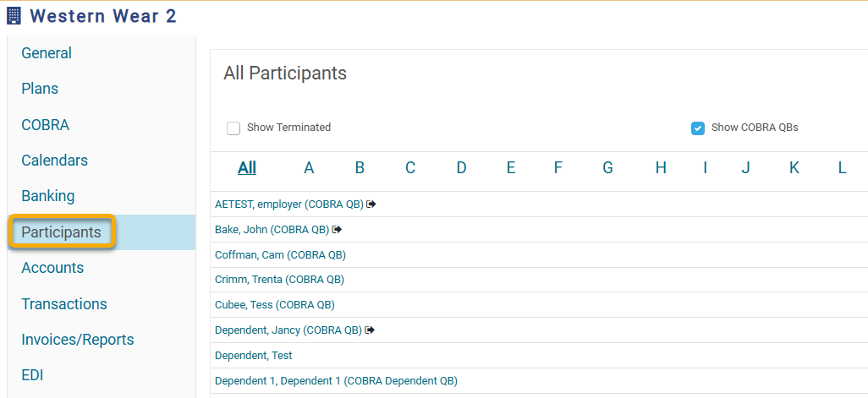This screenshot has width=868, height=398.
Task: Filter participants by letter C
Action: click(x=410, y=167)
